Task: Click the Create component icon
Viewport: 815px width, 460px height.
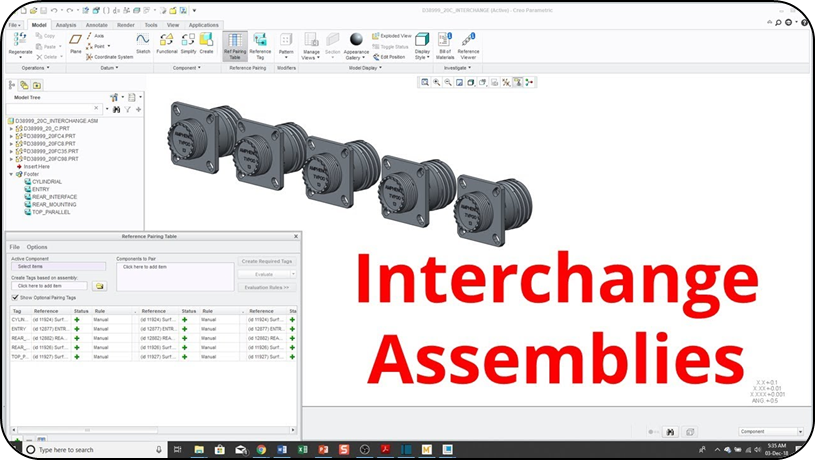Action: coord(206,40)
